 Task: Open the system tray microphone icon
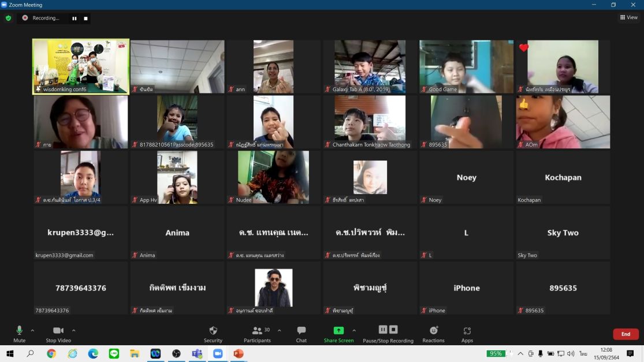[541, 353]
